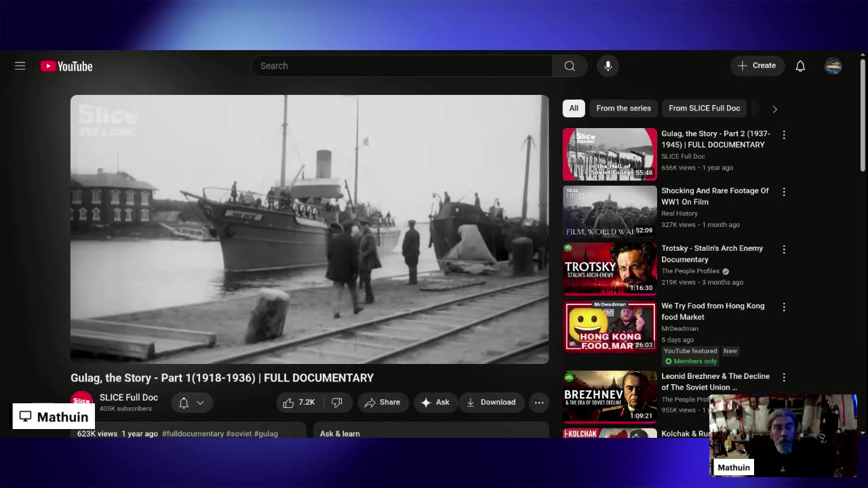Open options for Hong Kong food video
This screenshot has width=868, height=488.
tap(784, 307)
